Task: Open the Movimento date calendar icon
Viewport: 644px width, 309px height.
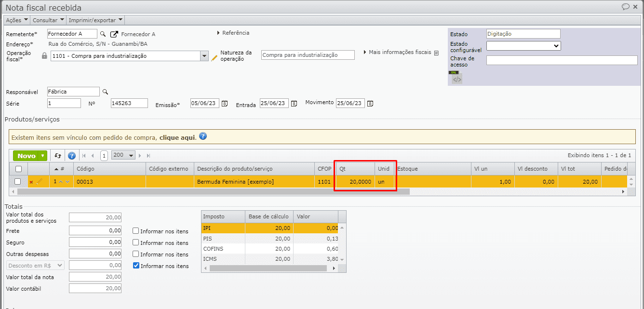Action: click(370, 104)
